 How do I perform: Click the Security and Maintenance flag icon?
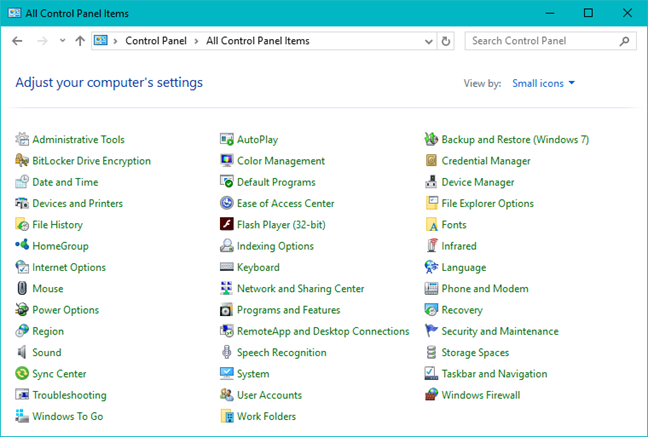pos(432,331)
